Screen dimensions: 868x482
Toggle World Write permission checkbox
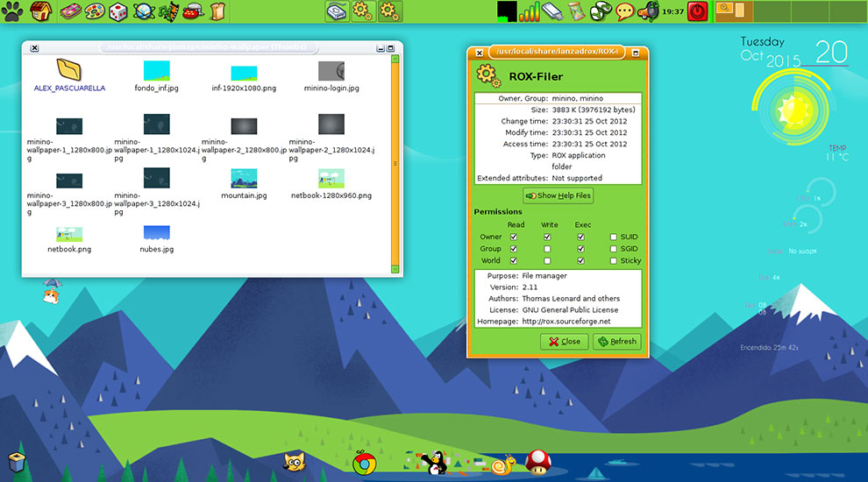click(x=547, y=260)
